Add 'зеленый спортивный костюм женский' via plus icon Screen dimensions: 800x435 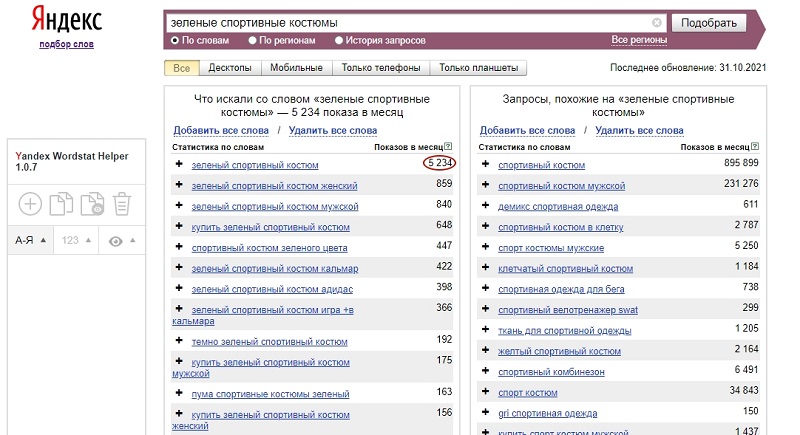point(179,185)
